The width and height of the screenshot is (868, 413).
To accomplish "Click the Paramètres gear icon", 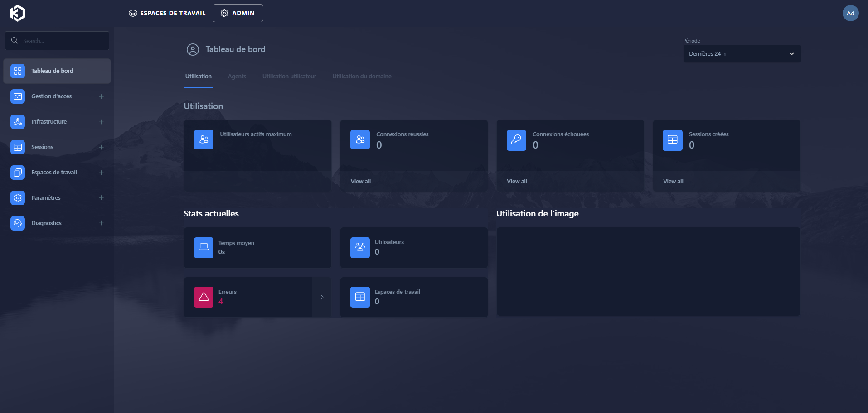I will (18, 198).
